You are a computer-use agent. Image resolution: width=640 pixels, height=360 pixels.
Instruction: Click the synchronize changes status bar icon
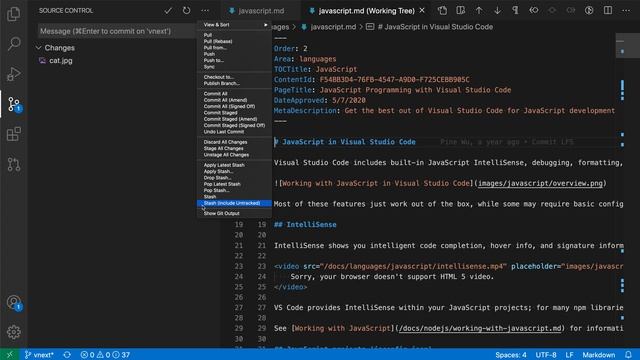[x=67, y=355]
